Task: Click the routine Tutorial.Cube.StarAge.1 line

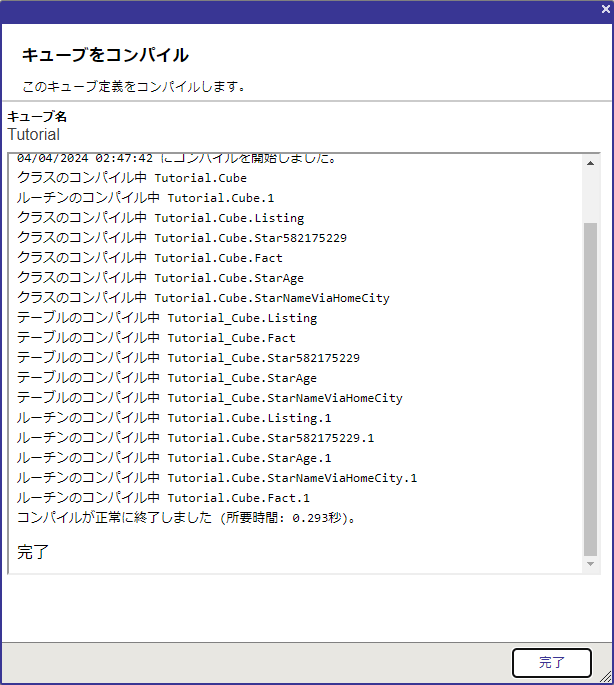Action: point(174,458)
